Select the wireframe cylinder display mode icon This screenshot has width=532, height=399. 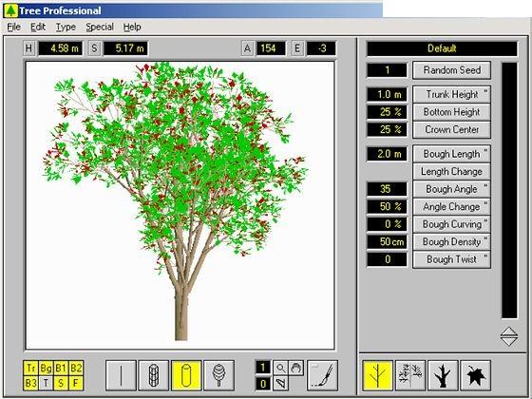click(x=154, y=375)
